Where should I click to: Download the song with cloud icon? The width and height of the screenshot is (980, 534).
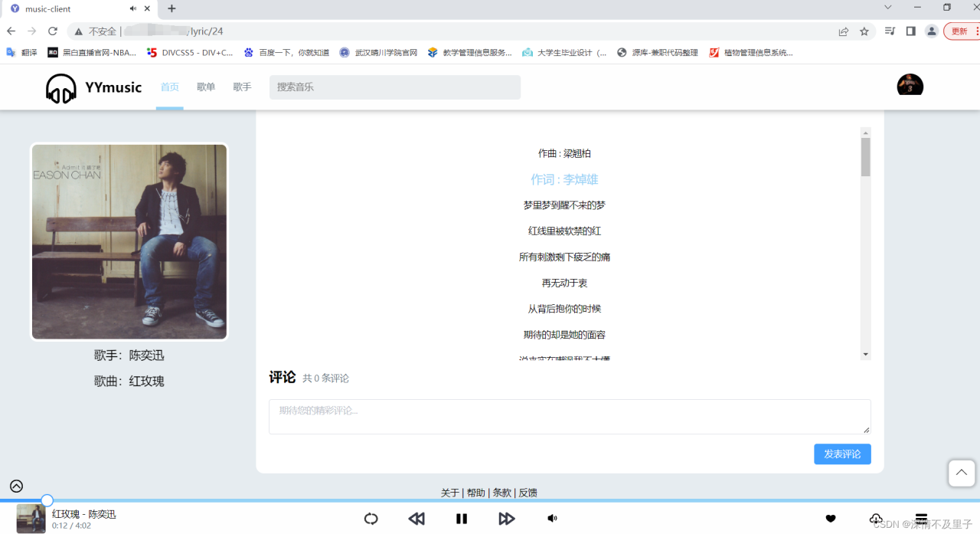click(876, 519)
